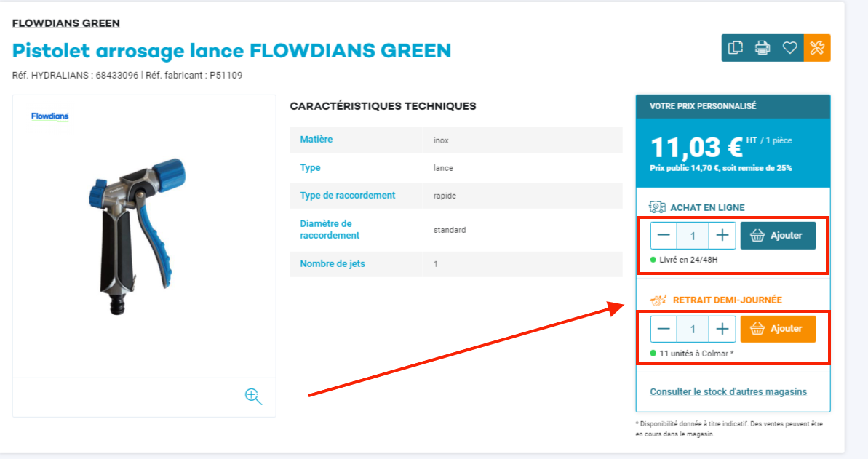Viewport: 868px width, 459px height.
Task: Click the Retrait demi-journée icon
Action: click(658, 300)
